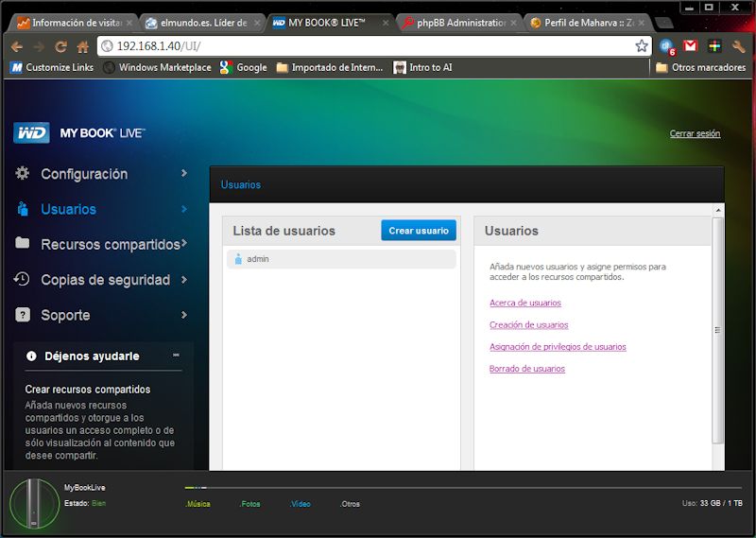Close the phpBB Administration tab
The height and width of the screenshot is (538, 756).
[513, 23]
